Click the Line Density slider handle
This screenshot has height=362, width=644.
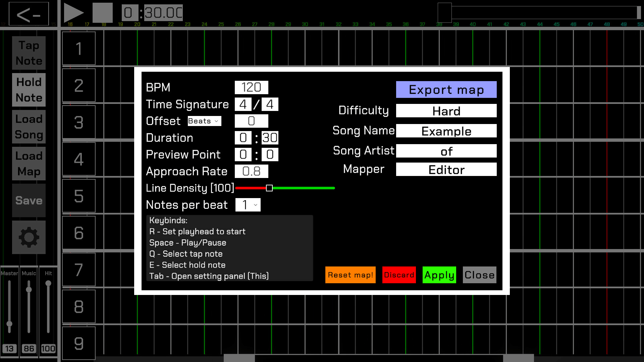(x=269, y=188)
